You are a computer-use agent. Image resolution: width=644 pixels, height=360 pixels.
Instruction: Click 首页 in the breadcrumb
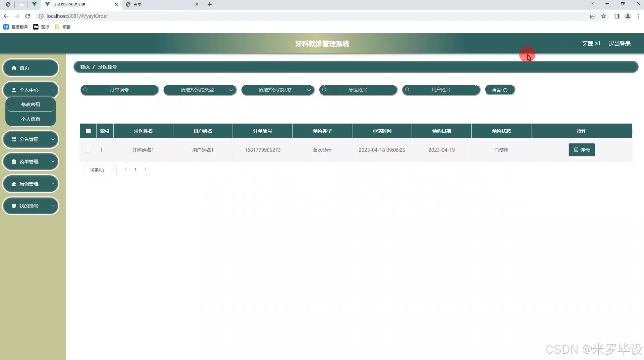pos(85,67)
